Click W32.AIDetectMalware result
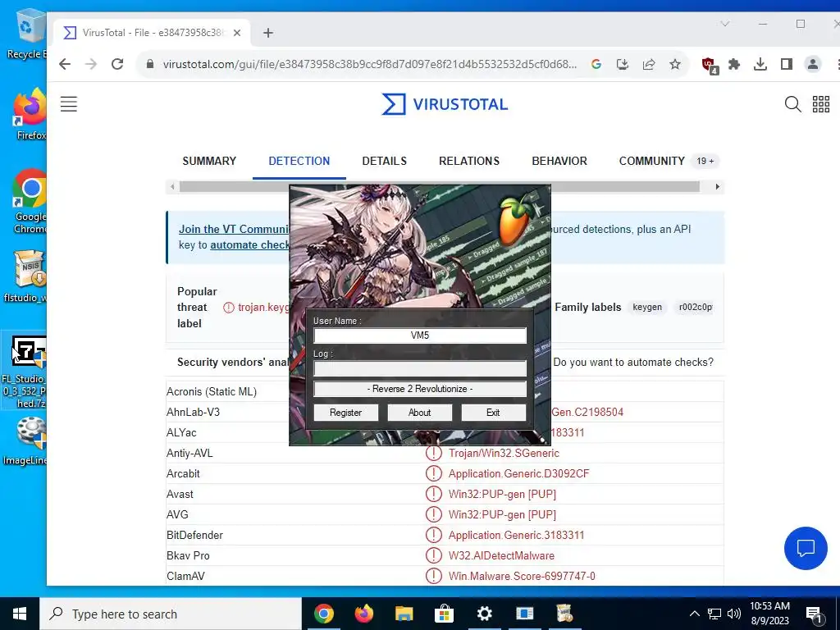Screen dimensions: 840x630 [x=501, y=555]
